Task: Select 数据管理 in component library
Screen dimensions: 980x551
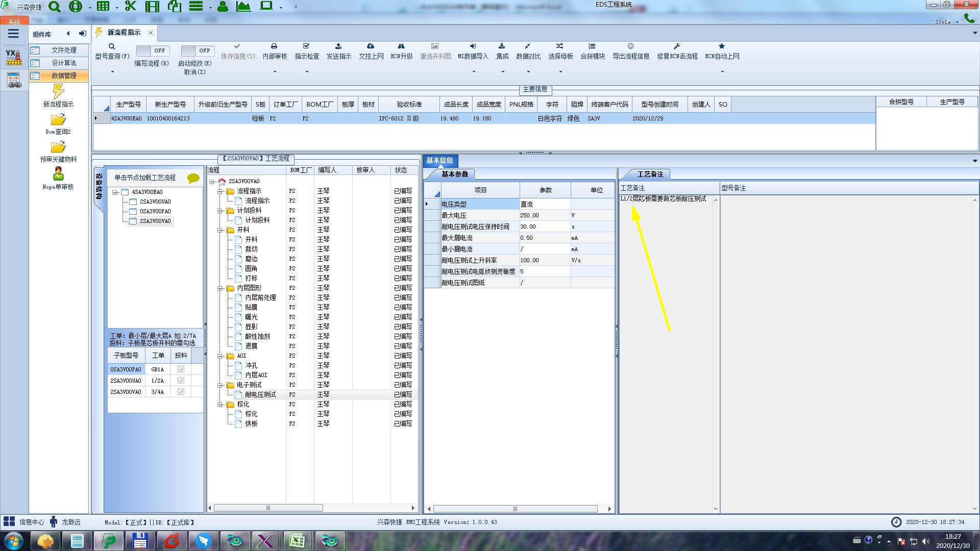Action: pos(64,76)
